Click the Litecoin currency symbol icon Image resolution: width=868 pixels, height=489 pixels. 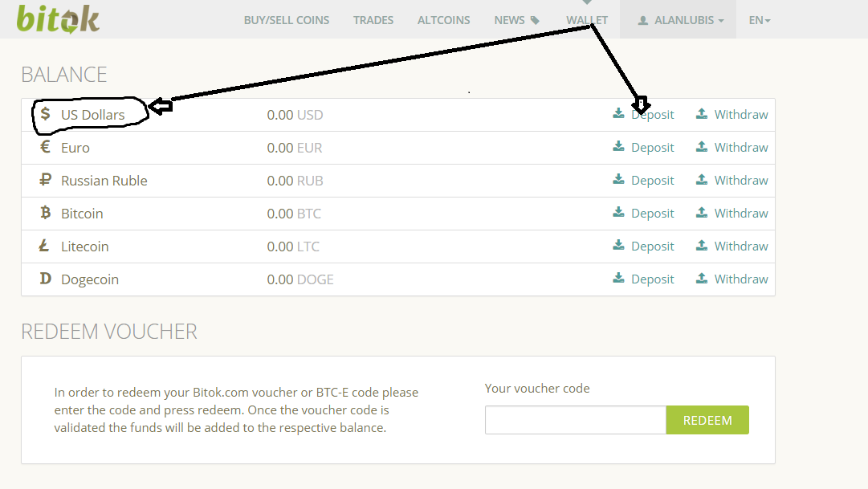pyautogui.click(x=44, y=246)
